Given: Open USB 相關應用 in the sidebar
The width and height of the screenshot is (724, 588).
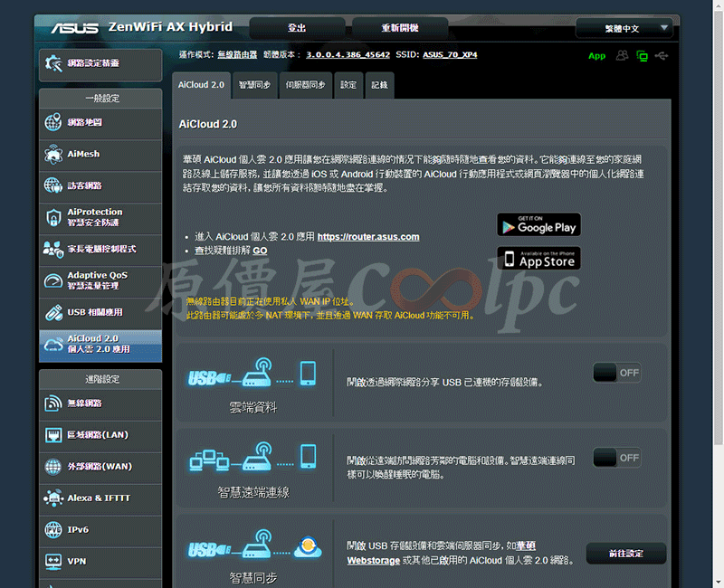Looking at the screenshot, I should point(100,312).
